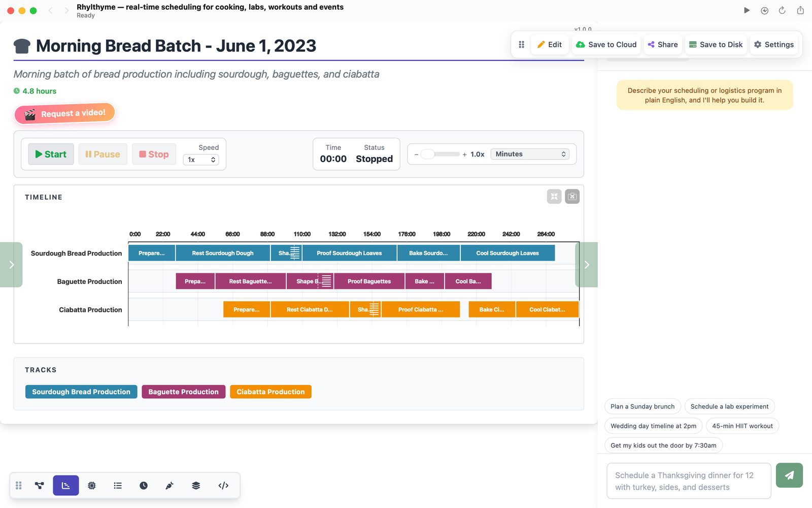
Task: Select the Cool Sourdough Loaves block
Action: (507, 253)
